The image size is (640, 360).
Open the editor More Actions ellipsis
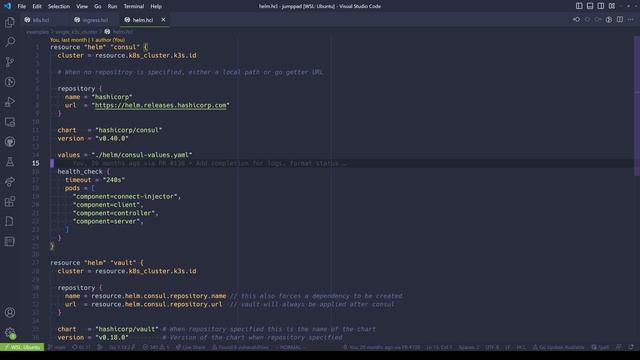click(631, 20)
